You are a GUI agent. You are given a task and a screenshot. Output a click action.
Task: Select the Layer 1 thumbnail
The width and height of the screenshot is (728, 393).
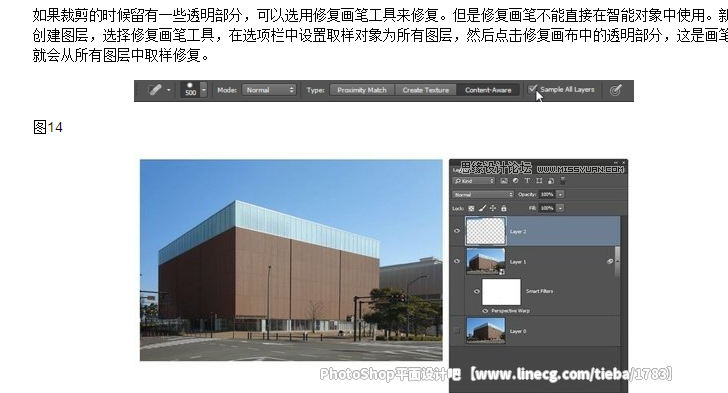(486, 261)
